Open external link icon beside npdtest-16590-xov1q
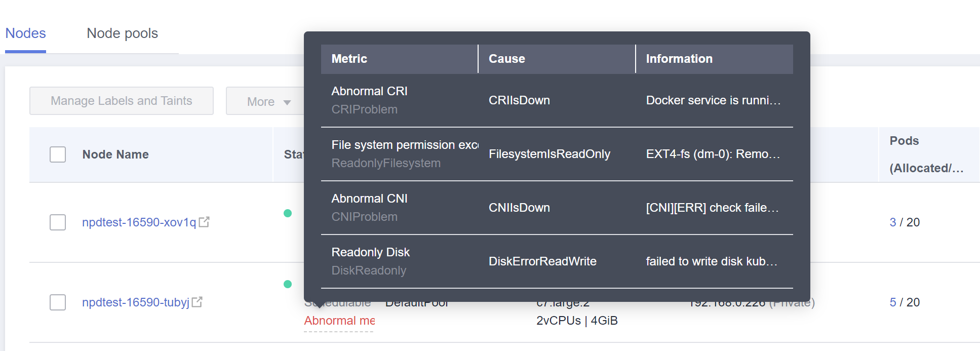This screenshot has width=980, height=351. point(204,222)
